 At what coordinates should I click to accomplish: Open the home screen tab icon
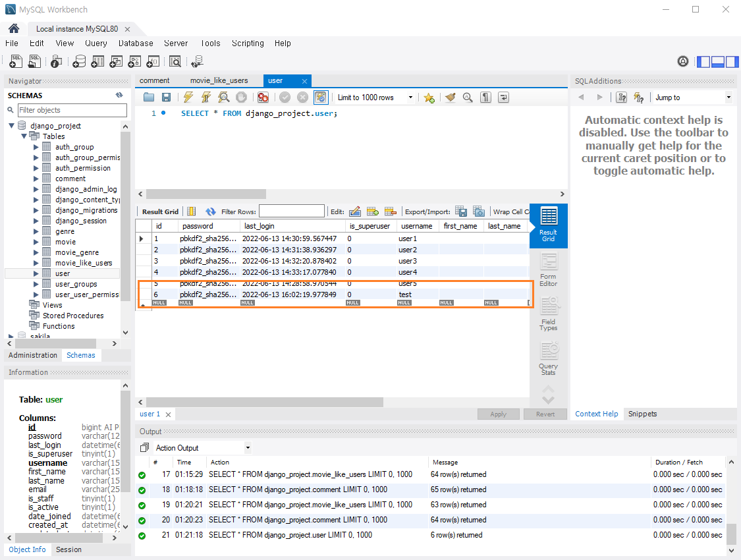click(x=14, y=28)
